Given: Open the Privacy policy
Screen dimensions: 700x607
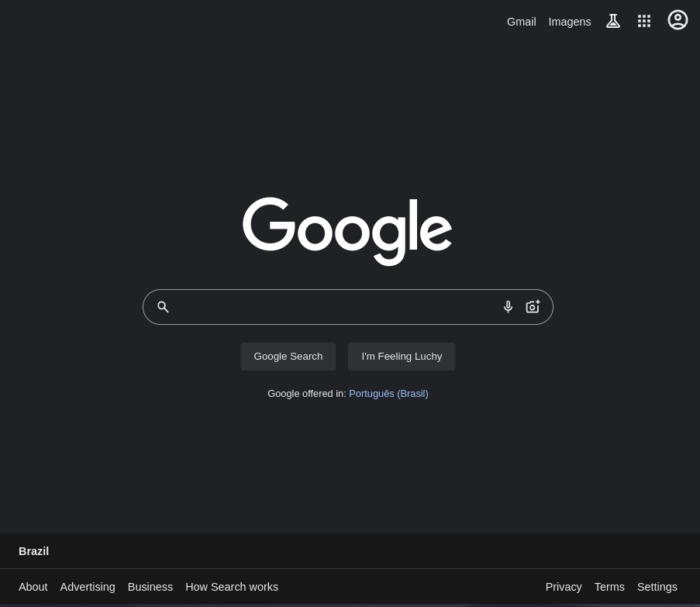Looking at the screenshot, I should click(x=563, y=587).
